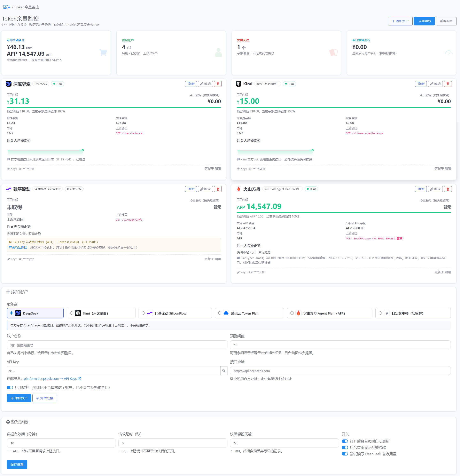
Task: Select 自定义中转 (实验性) provider option
Action: [x=413, y=313]
